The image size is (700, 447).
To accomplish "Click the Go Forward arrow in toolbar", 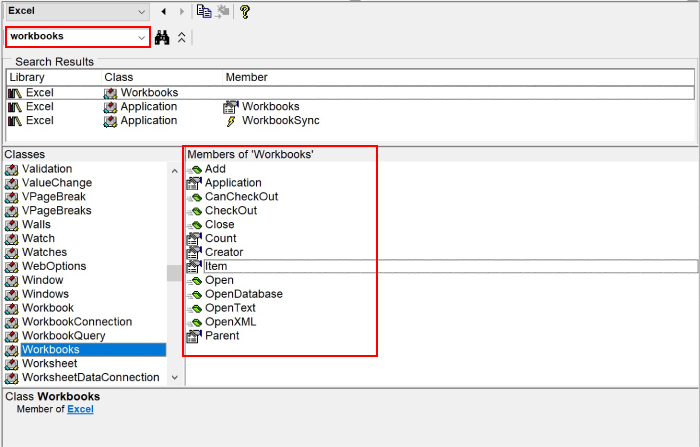I will click(x=181, y=11).
